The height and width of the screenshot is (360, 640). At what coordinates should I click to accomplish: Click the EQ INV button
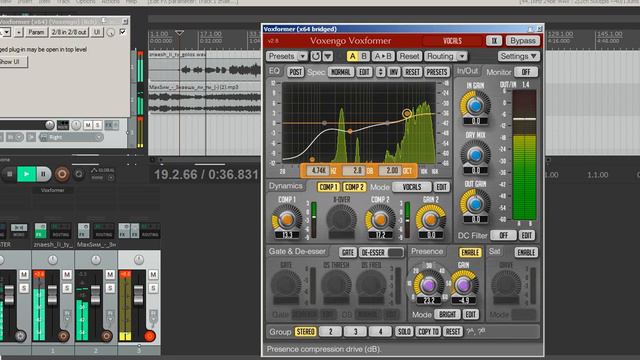click(393, 72)
